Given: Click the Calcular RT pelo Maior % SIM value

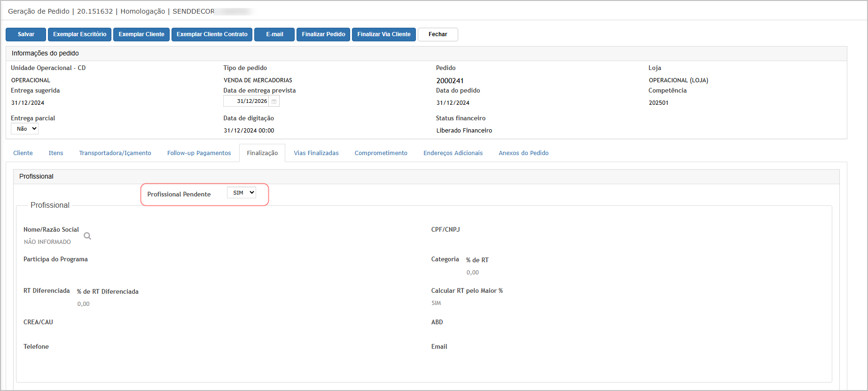Looking at the screenshot, I should [x=437, y=303].
